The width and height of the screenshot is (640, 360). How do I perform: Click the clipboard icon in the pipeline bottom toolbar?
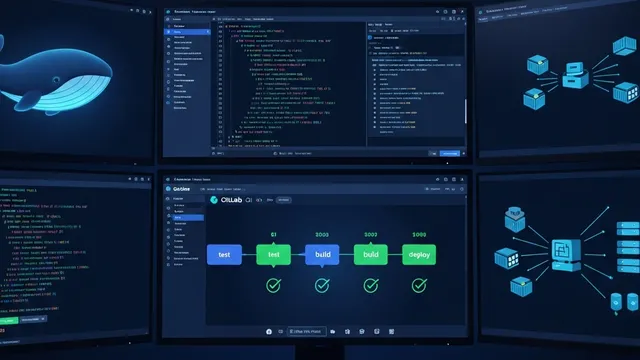(x=347, y=331)
